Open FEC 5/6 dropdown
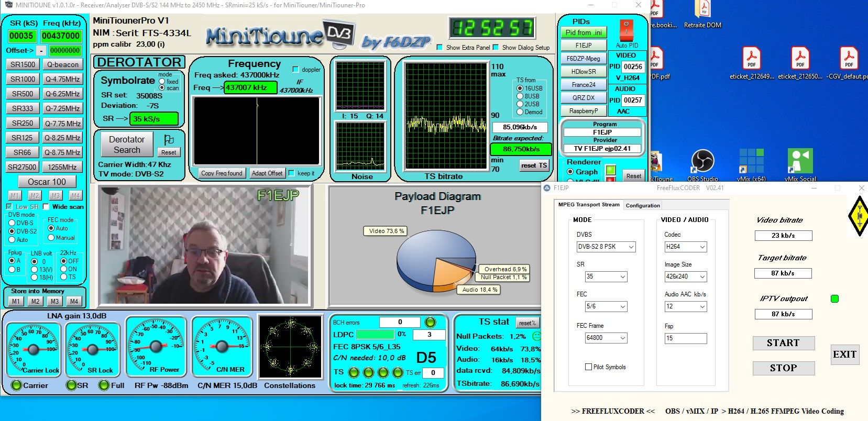 606,306
